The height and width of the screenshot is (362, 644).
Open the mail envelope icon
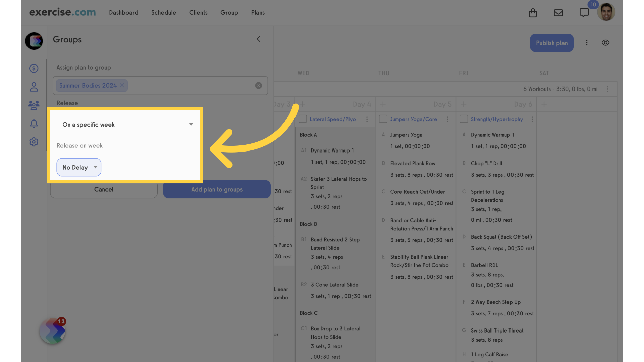pyautogui.click(x=558, y=13)
